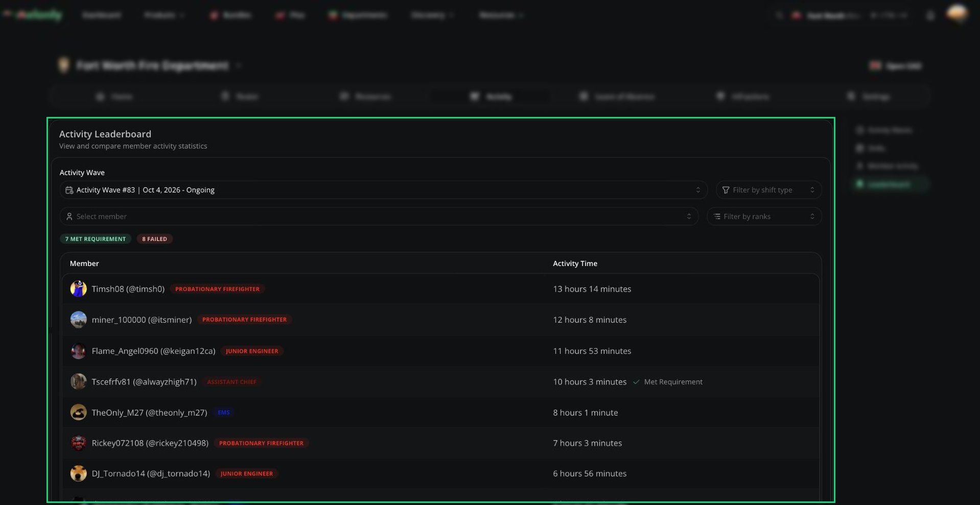Select member name Tscefrfv81 (@alwayzhigh71)

[144, 382]
